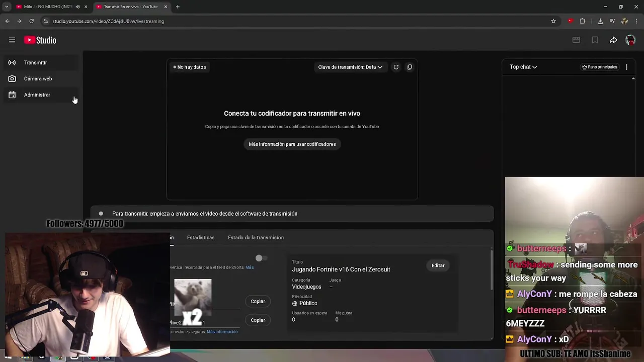Copy the stream key with copy icon
The width and height of the screenshot is (644, 362).
tap(410, 67)
